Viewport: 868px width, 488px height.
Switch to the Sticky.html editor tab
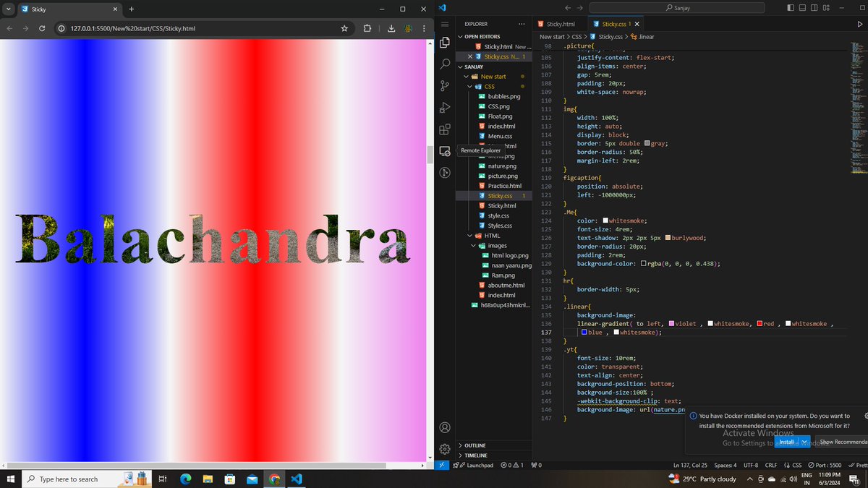point(561,24)
